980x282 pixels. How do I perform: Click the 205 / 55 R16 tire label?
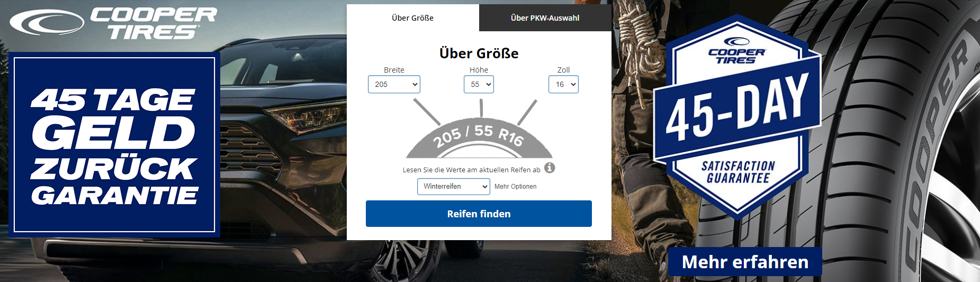(479, 135)
